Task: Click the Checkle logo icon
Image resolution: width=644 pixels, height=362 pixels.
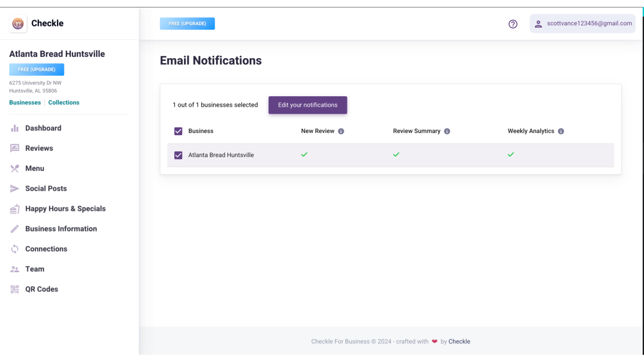Action: (x=18, y=23)
